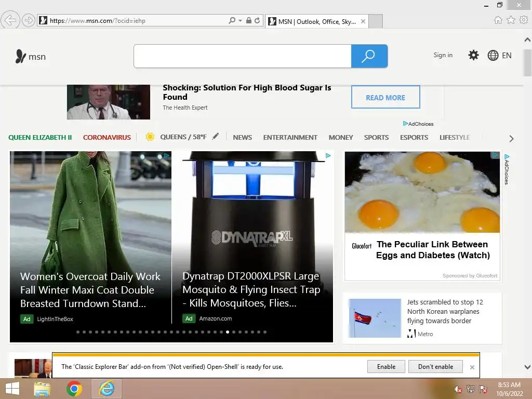Click the Sign in link
The height and width of the screenshot is (399, 532).
pos(443,55)
